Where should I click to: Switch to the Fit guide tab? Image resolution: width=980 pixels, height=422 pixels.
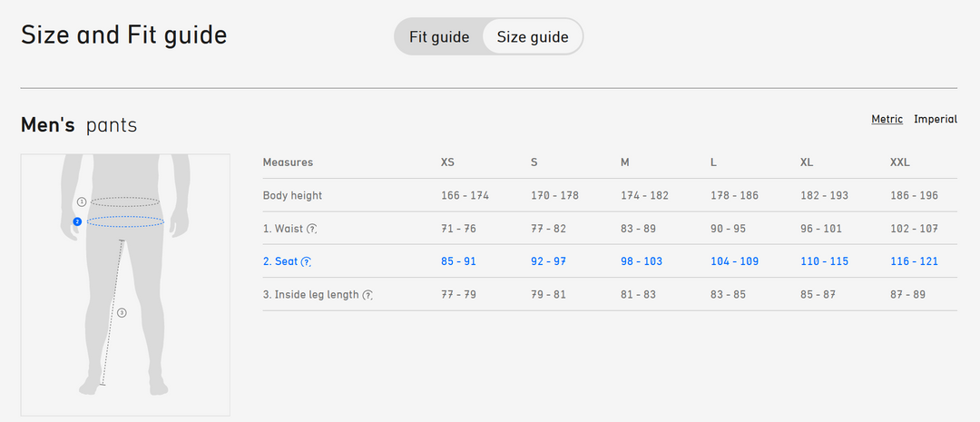pos(439,37)
